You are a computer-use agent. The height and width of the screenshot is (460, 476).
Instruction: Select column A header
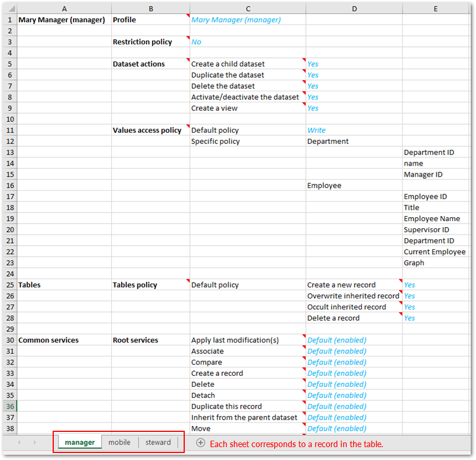pyautogui.click(x=64, y=8)
